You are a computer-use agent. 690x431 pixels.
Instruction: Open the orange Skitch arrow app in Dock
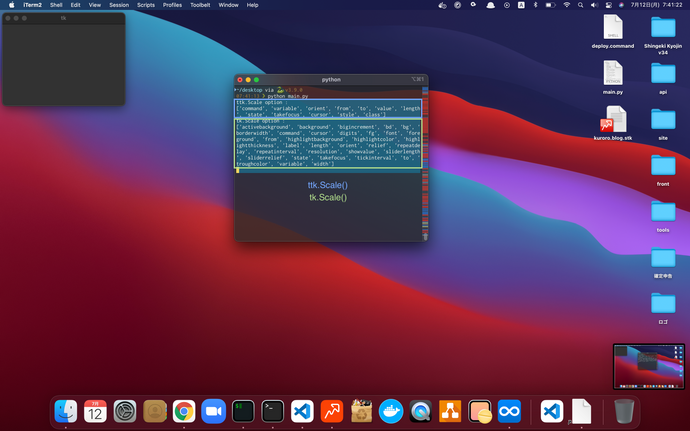click(332, 411)
